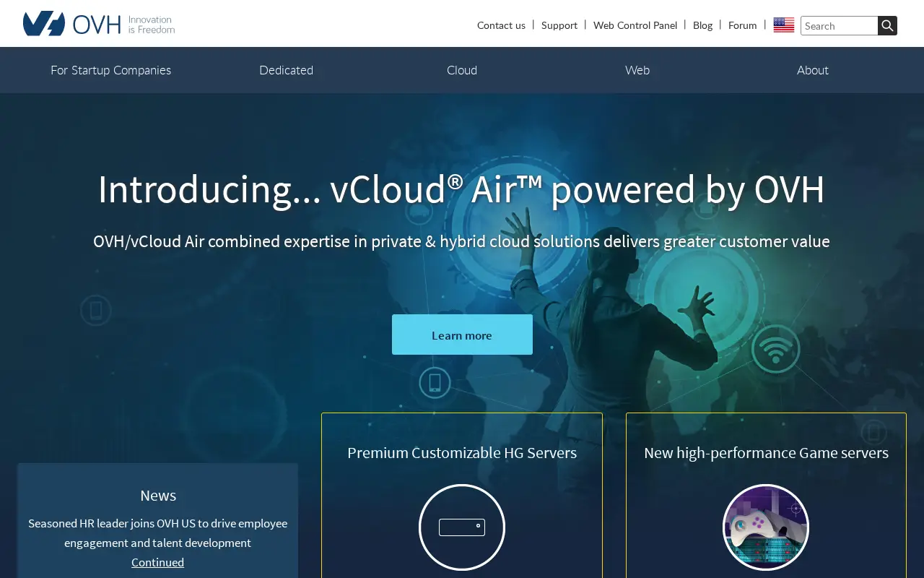Screen dimensions: 924x578
Task: Click the game controller image circle
Action: coord(766,527)
